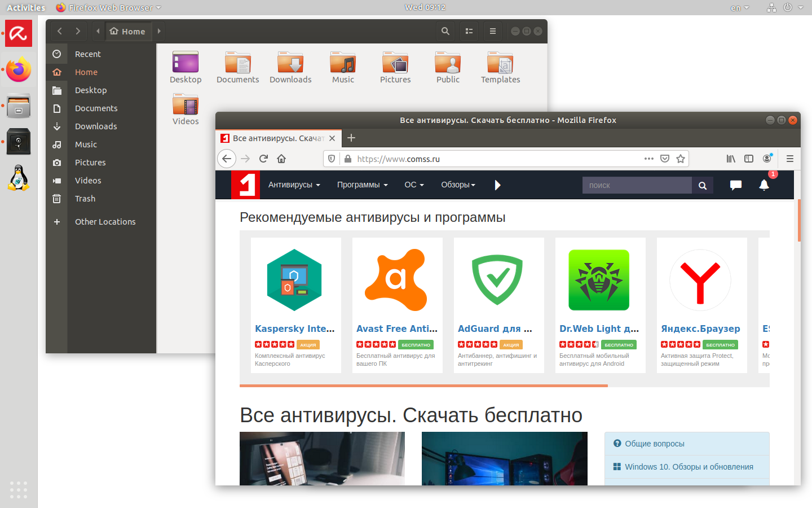The height and width of the screenshot is (508, 812).
Task: Open the en input language menu
Action: pos(740,8)
